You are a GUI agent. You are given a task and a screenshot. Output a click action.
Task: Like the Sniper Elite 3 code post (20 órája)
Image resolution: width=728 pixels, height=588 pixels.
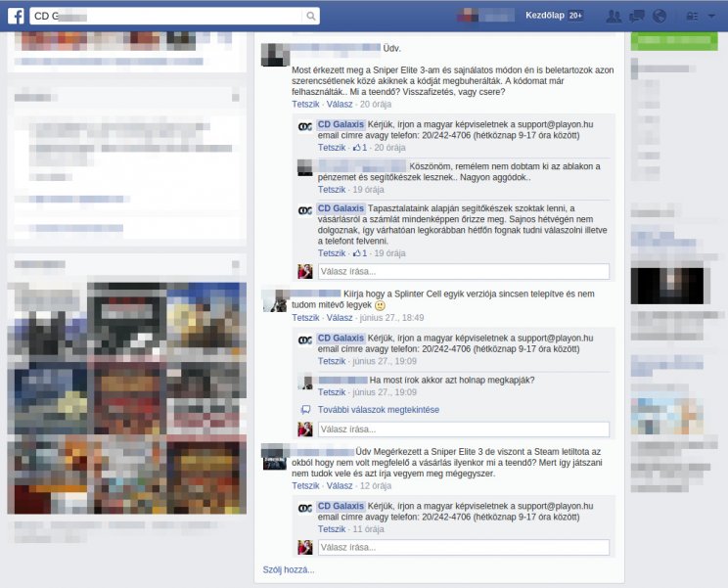point(305,104)
